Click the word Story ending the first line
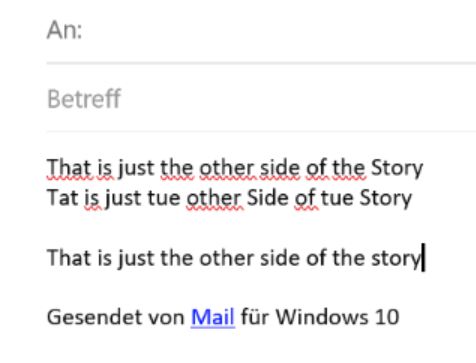Image resolution: width=476 pixels, height=363 pixels. (x=397, y=168)
